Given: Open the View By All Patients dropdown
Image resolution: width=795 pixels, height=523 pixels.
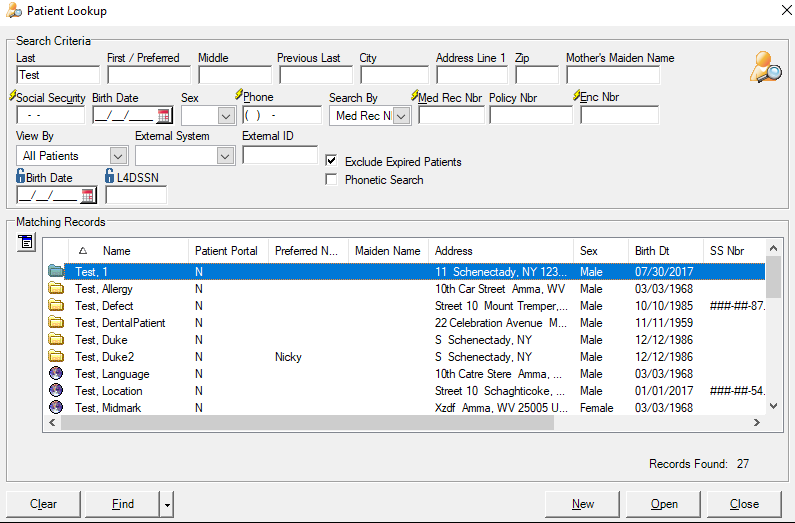Looking at the screenshot, I should tap(118, 156).
